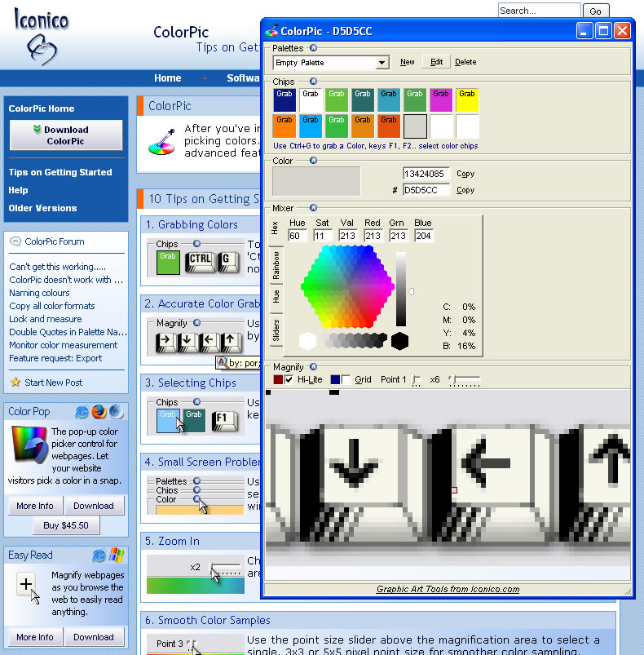Viewport: 644px width, 655px height.
Task: Click the decimal color field 13424085
Action: [x=426, y=174]
